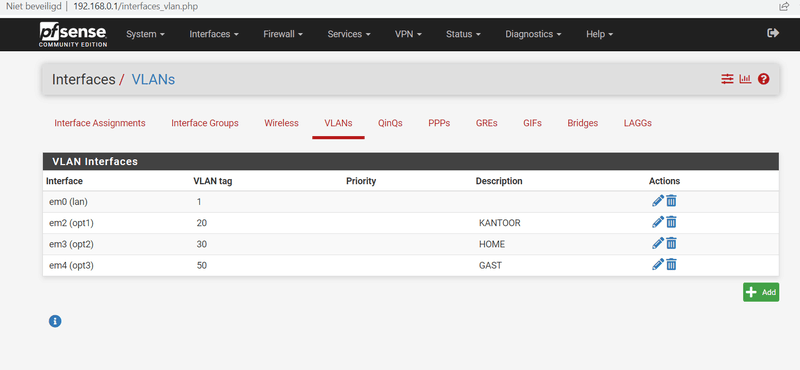Switch to the LAGGs tab
The width and height of the screenshot is (800, 370).
[x=637, y=123]
